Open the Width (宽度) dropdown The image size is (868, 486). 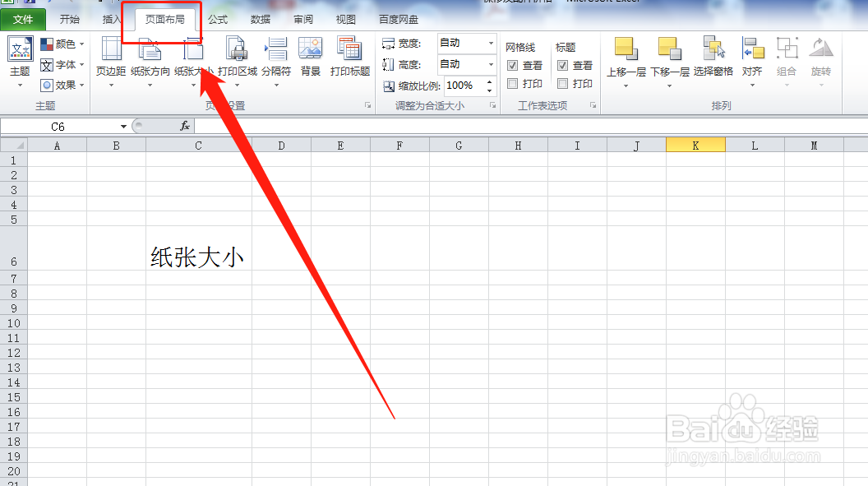(491, 44)
